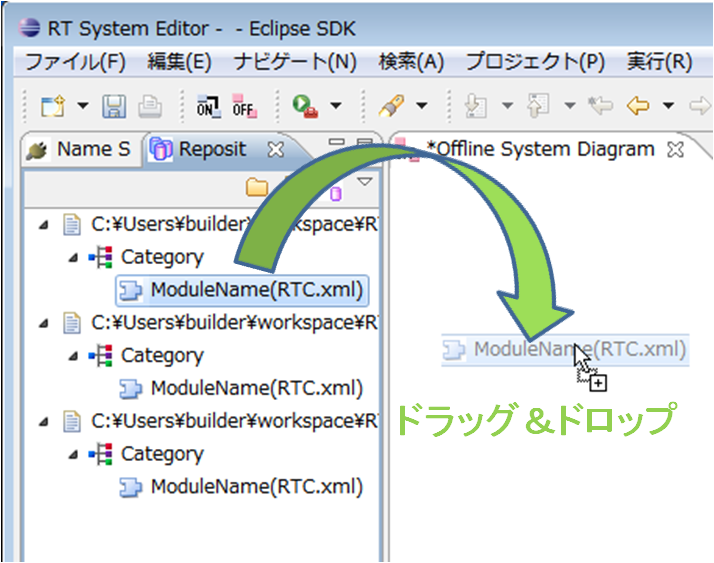Image resolution: width=714 pixels, height=563 pixels.
Task: Collapse the first Category tree node
Action: point(73,258)
